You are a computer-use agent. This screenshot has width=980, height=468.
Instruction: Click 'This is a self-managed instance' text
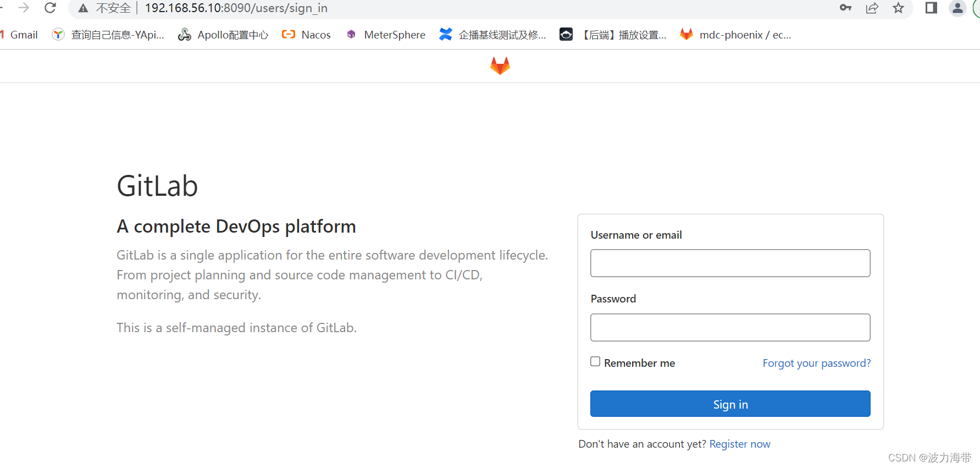coord(236,328)
